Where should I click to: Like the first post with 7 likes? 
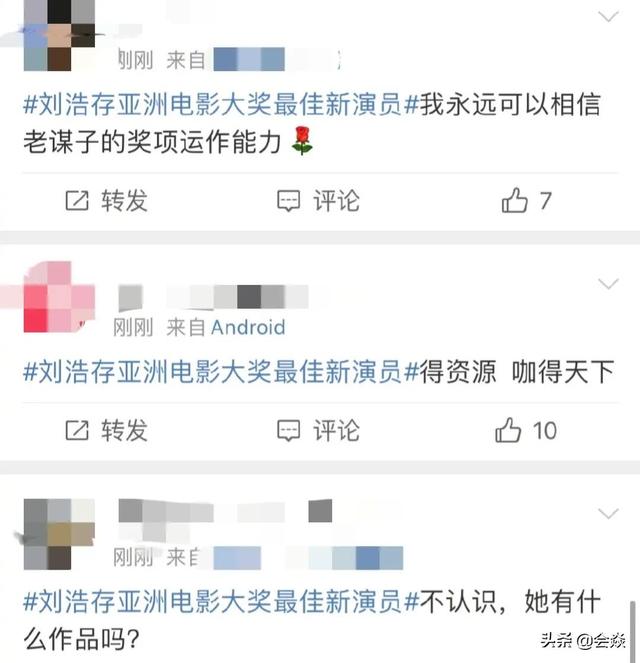[x=514, y=200]
